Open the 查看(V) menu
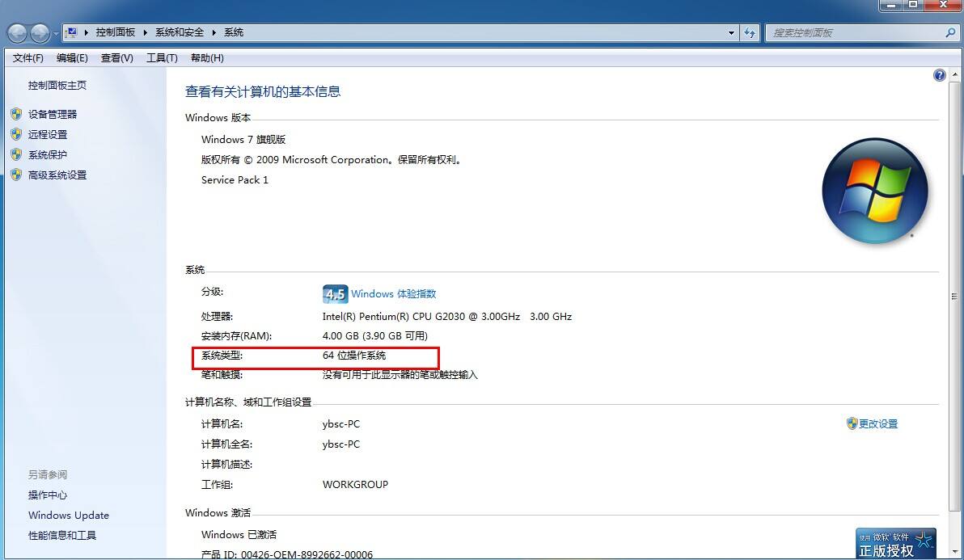964x560 pixels. tap(116, 57)
